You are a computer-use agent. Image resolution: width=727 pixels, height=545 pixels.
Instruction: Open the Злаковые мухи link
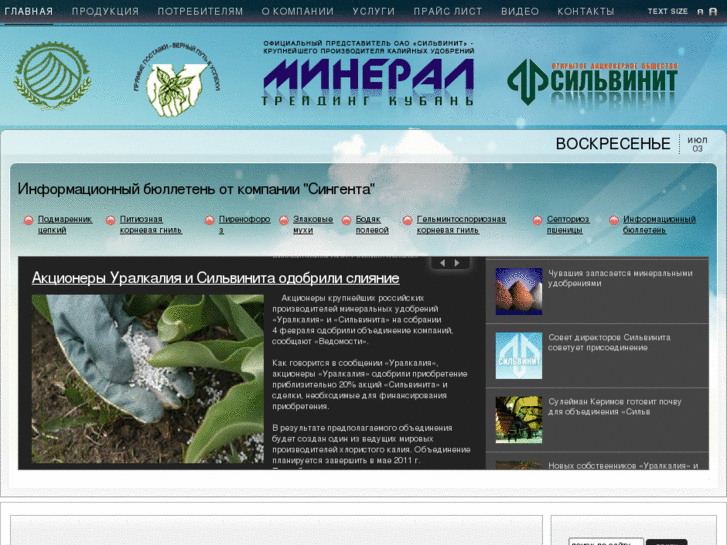(x=313, y=224)
